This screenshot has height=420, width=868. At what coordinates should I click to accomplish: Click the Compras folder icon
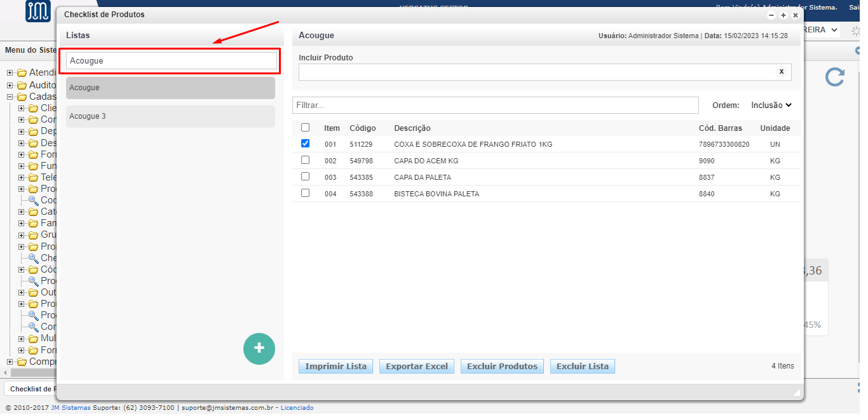pyautogui.click(x=22, y=362)
